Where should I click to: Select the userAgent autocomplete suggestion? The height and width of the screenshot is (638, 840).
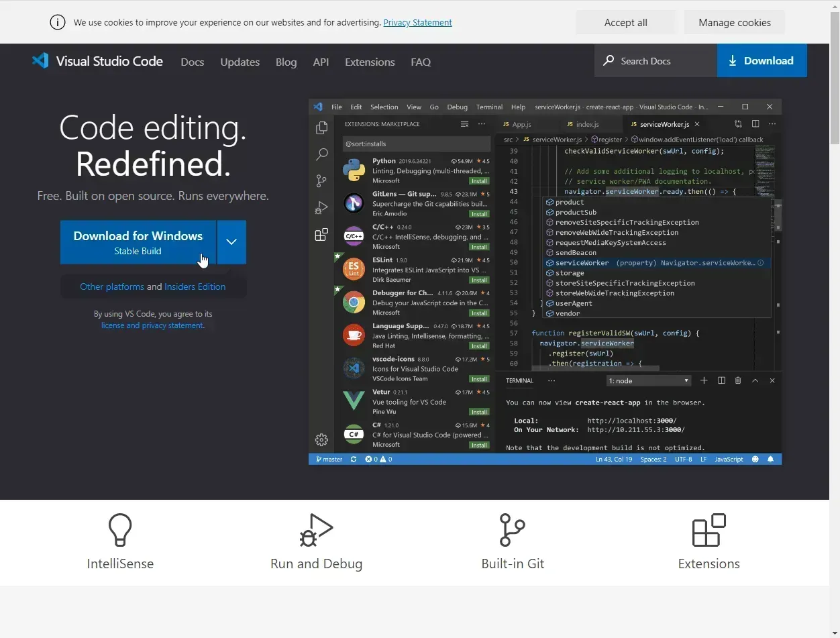[574, 303]
